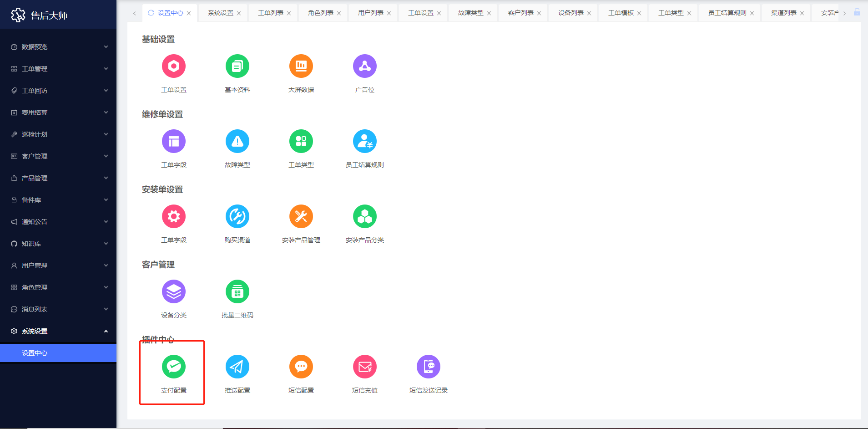Viewport: 868px width, 429px height.
Task: Click the 安装产品分类 product category icon
Action: tap(365, 216)
